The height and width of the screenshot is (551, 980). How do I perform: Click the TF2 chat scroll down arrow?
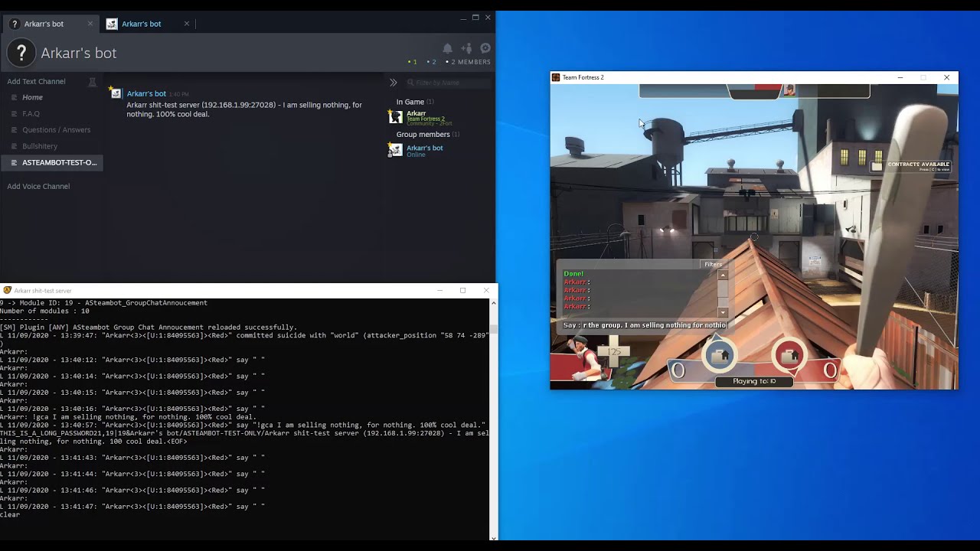click(723, 312)
